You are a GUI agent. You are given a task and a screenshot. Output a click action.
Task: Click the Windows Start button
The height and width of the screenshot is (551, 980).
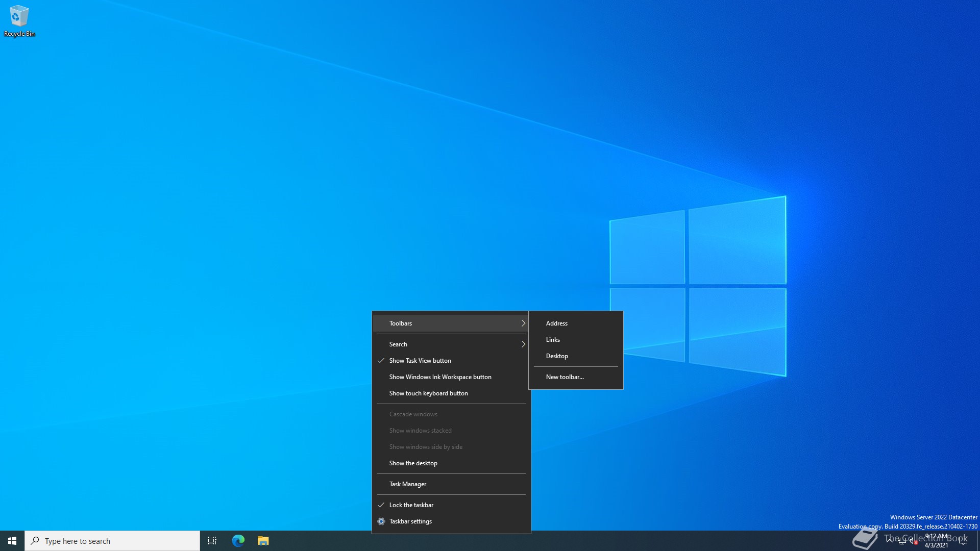click(12, 541)
